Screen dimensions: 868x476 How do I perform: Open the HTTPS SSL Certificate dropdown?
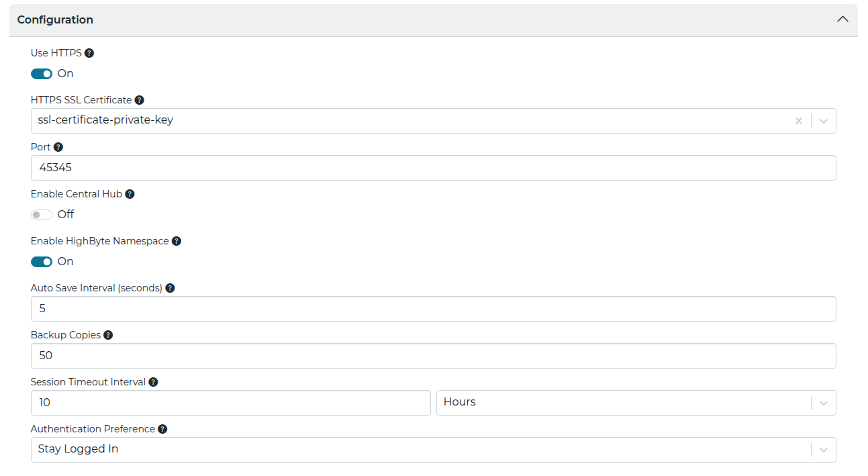[824, 121]
